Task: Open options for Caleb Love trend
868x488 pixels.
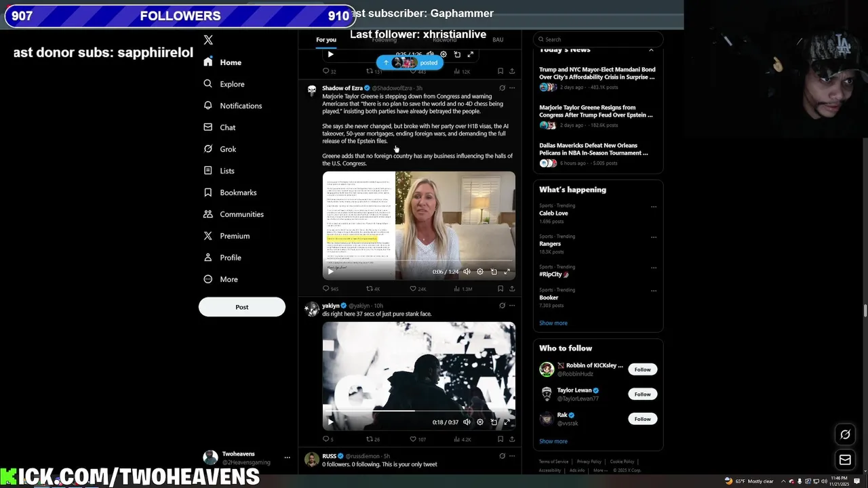Action: [654, 207]
